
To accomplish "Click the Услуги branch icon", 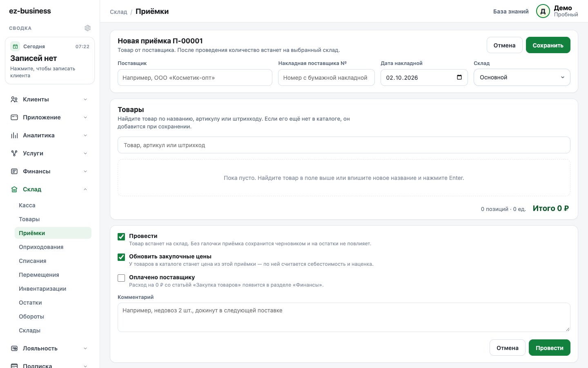I will (14, 153).
